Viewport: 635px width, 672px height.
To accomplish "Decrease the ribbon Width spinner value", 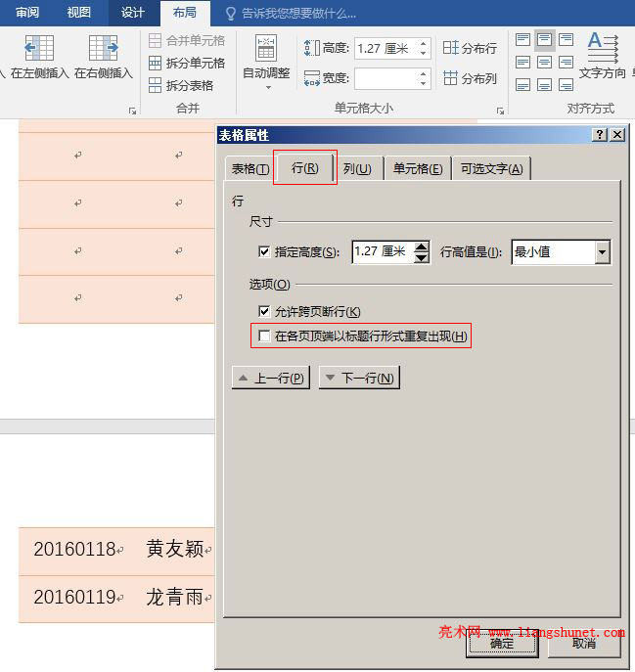I will [424, 83].
